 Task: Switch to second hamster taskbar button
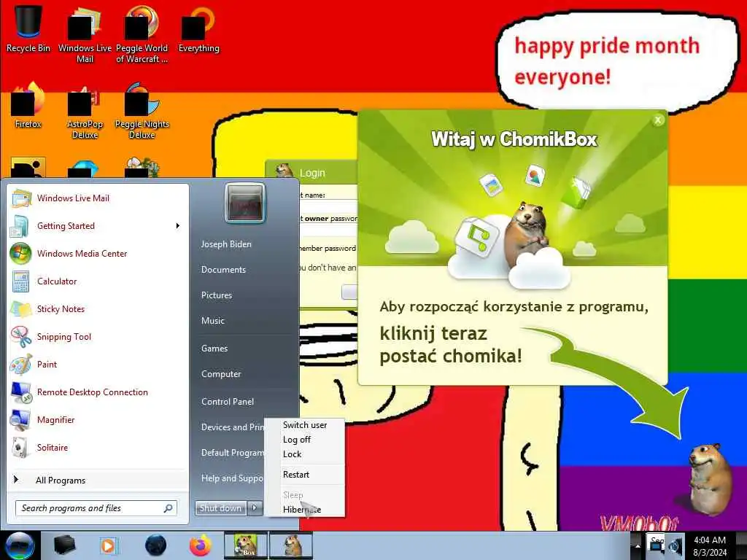click(291, 545)
